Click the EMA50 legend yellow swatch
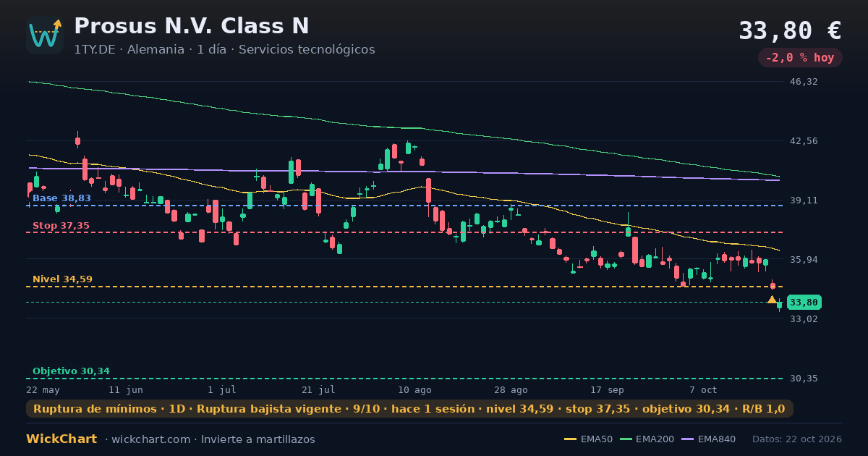The width and height of the screenshot is (868, 456). 570,439
